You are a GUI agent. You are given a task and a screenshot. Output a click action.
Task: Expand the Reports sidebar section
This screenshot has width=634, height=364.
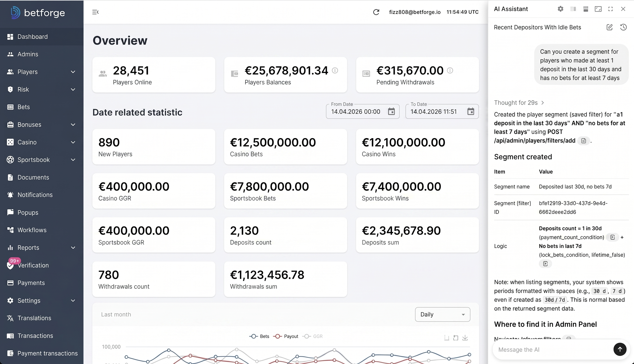coord(41,247)
